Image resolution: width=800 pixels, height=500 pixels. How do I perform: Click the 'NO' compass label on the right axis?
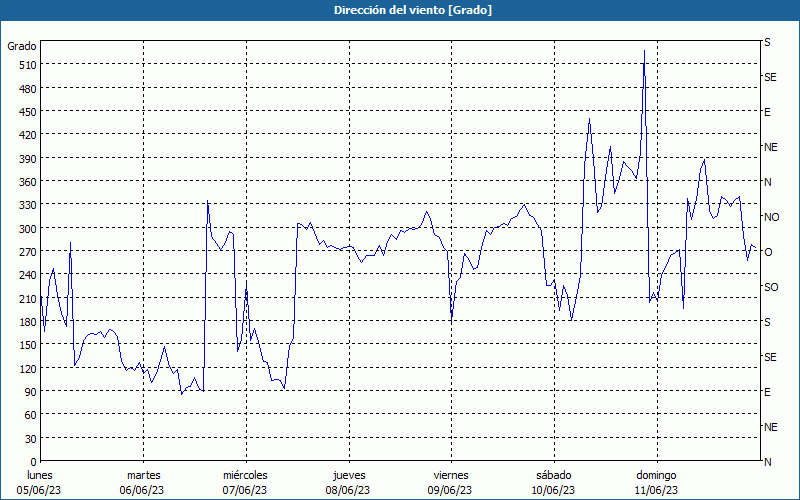pyautogui.click(x=771, y=217)
